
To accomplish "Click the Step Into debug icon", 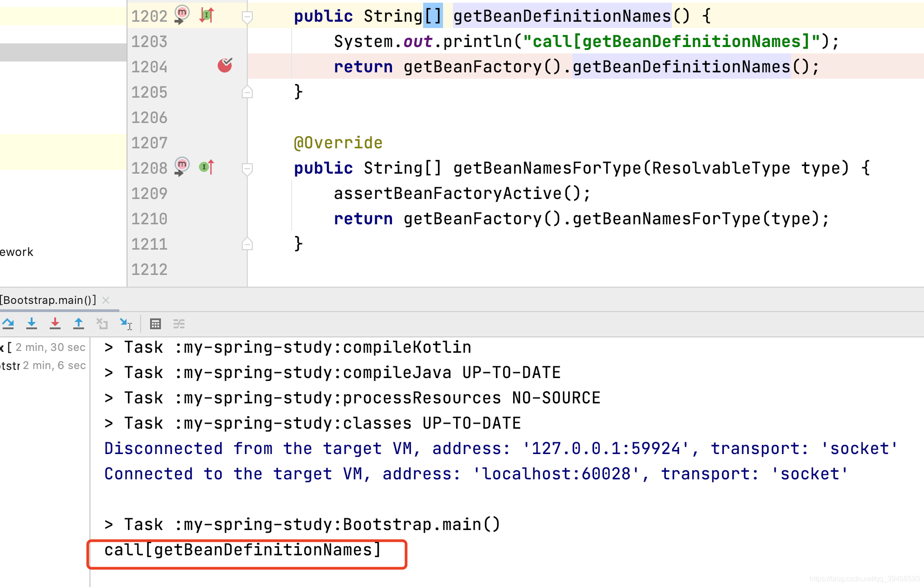I will click(32, 323).
